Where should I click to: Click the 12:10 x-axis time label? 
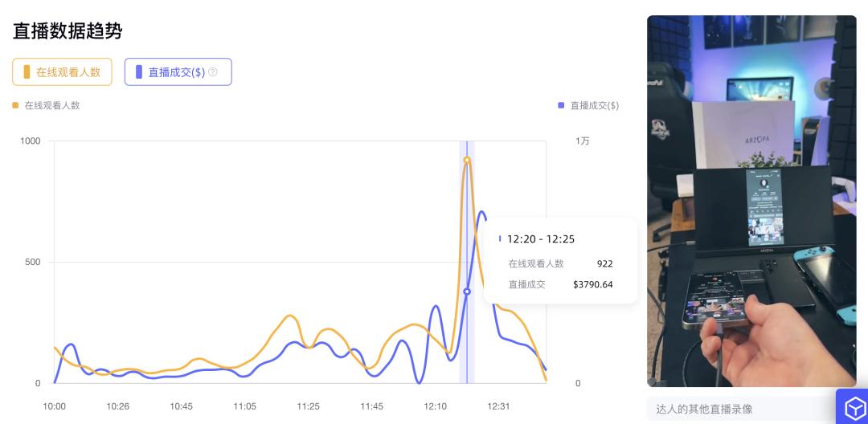click(435, 406)
